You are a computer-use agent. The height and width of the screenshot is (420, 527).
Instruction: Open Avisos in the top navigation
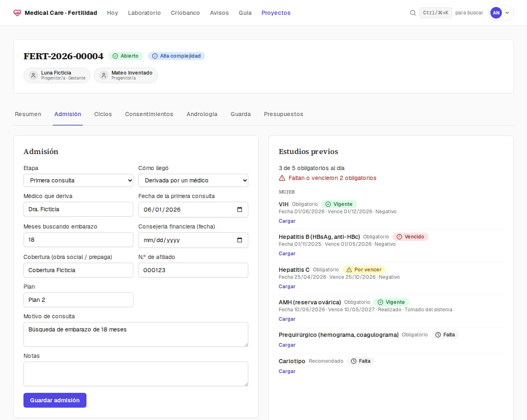coord(219,13)
